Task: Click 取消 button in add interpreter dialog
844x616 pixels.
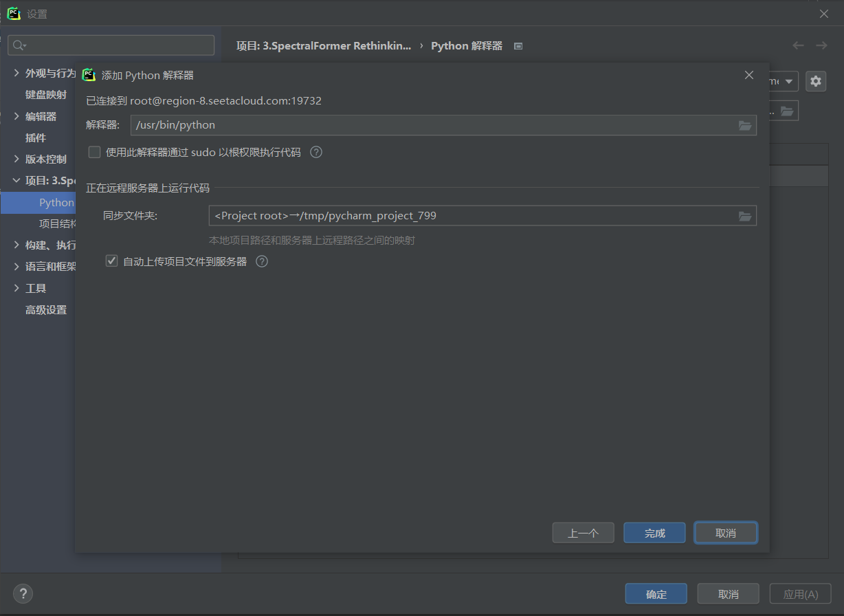Action: pos(726,533)
